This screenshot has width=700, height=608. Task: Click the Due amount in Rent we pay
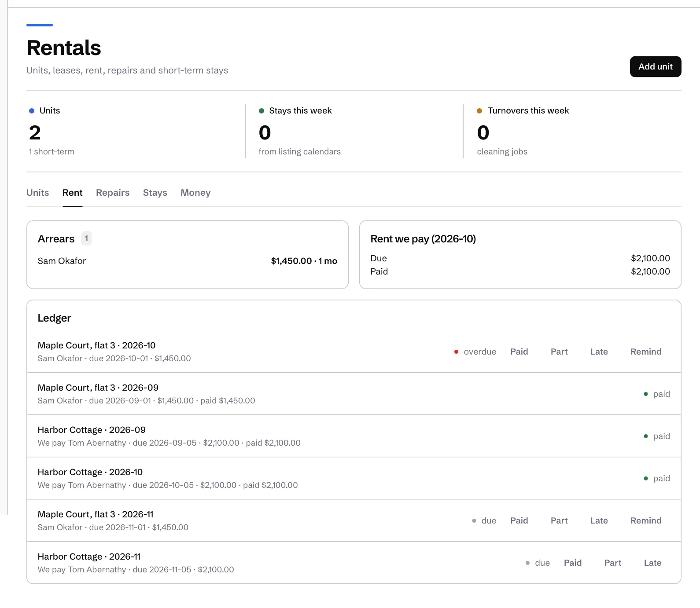click(650, 258)
